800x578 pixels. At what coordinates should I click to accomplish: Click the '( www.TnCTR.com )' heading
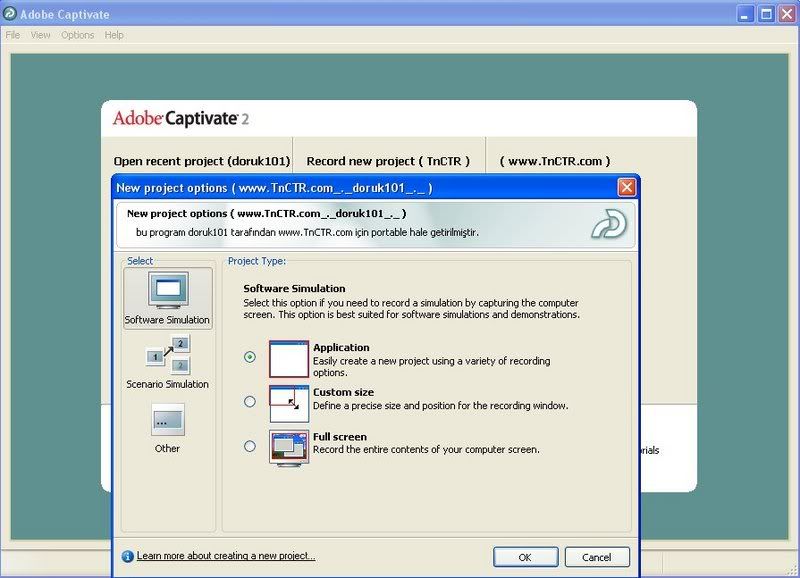click(x=555, y=161)
